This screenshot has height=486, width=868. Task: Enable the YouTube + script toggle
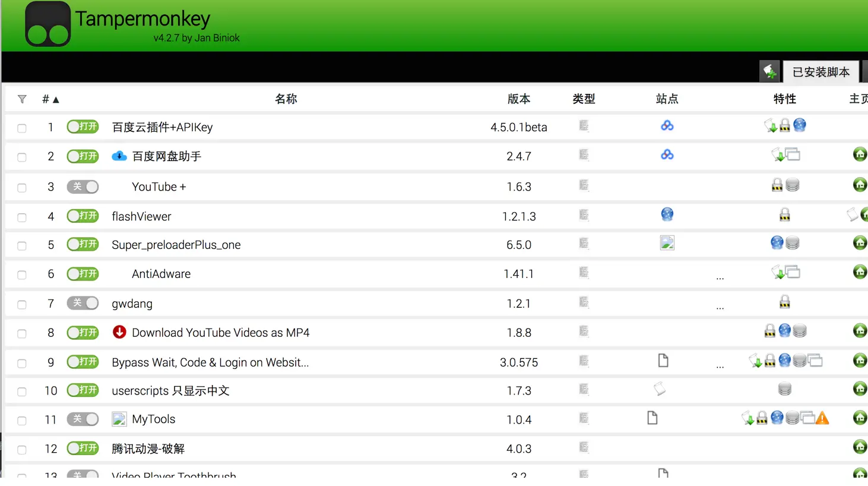83,187
